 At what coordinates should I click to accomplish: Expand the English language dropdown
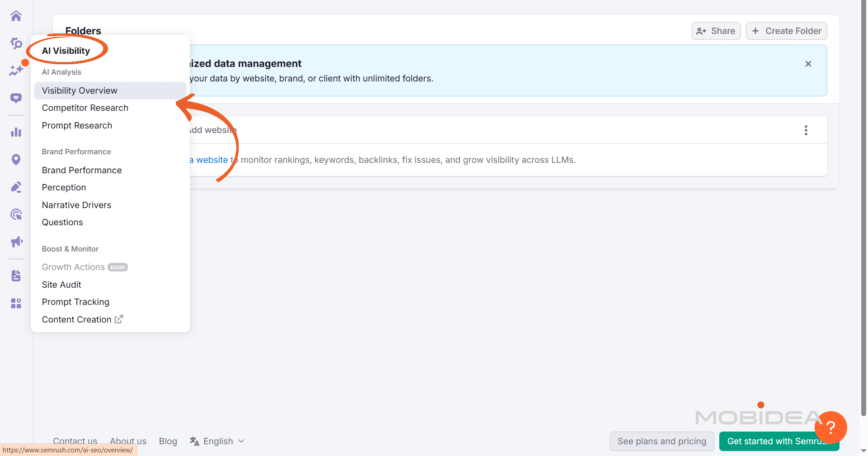tap(217, 441)
